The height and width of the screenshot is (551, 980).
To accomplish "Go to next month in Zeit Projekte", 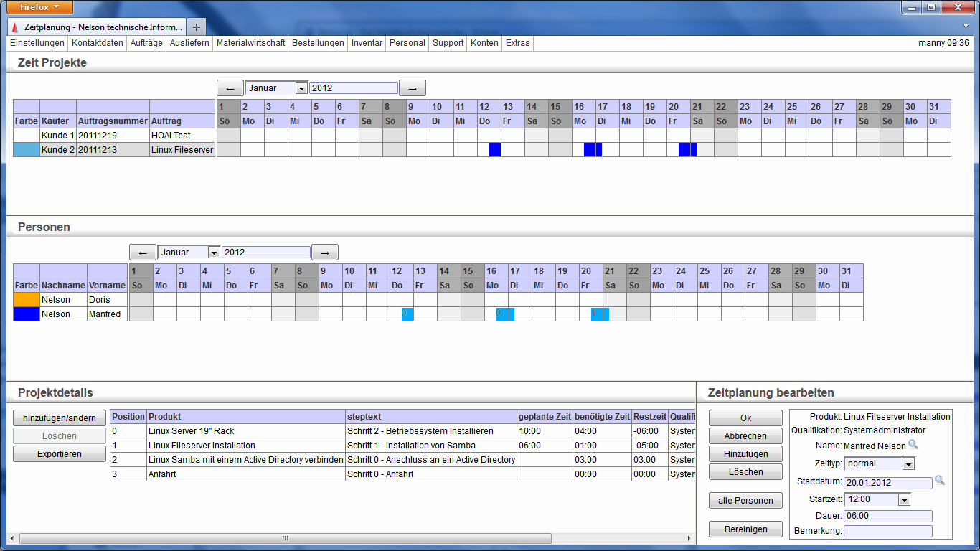I will click(x=413, y=88).
